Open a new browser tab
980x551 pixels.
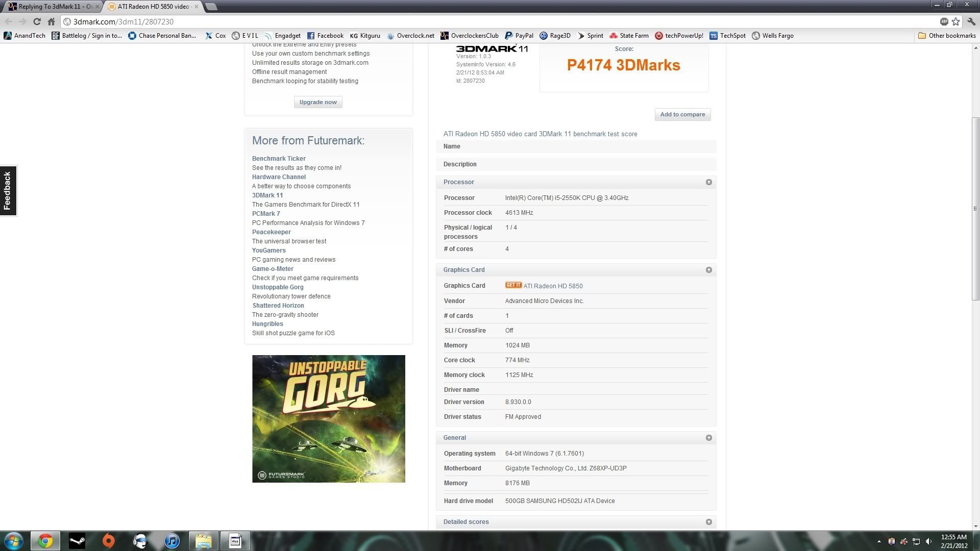tap(211, 7)
